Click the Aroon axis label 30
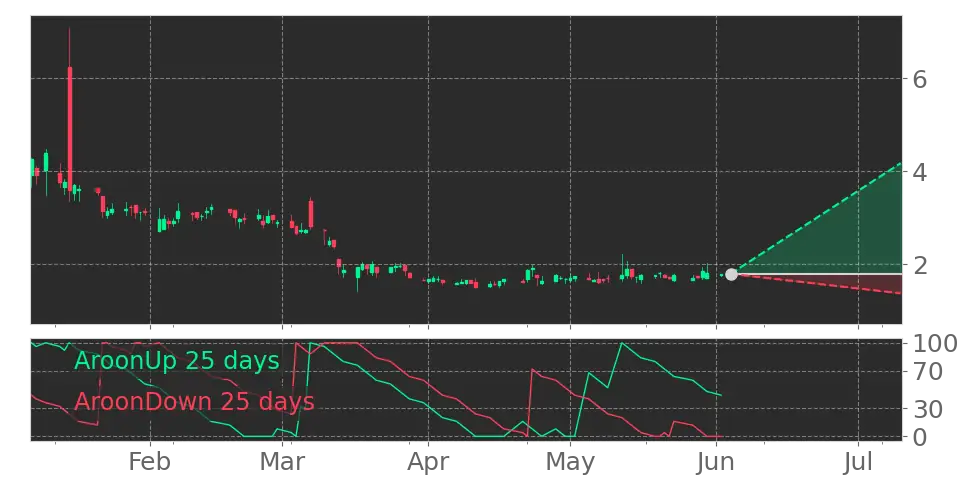Screen dimensions: 972x486 point(927,409)
